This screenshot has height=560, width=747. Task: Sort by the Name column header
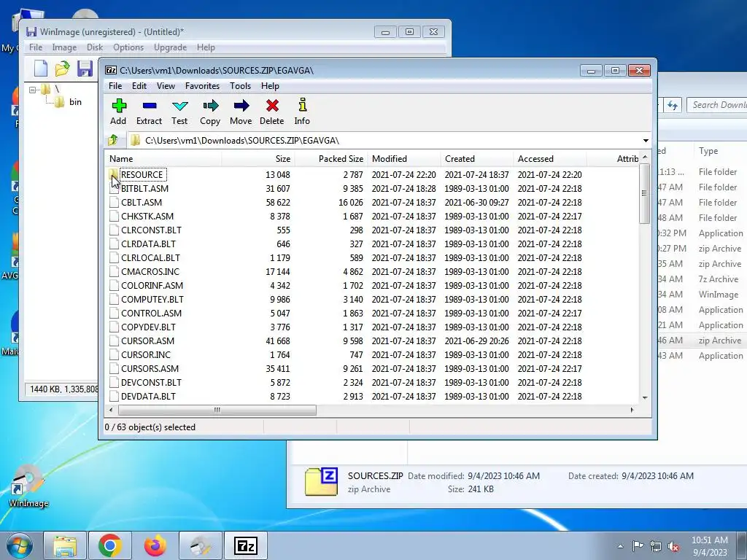(x=163, y=158)
